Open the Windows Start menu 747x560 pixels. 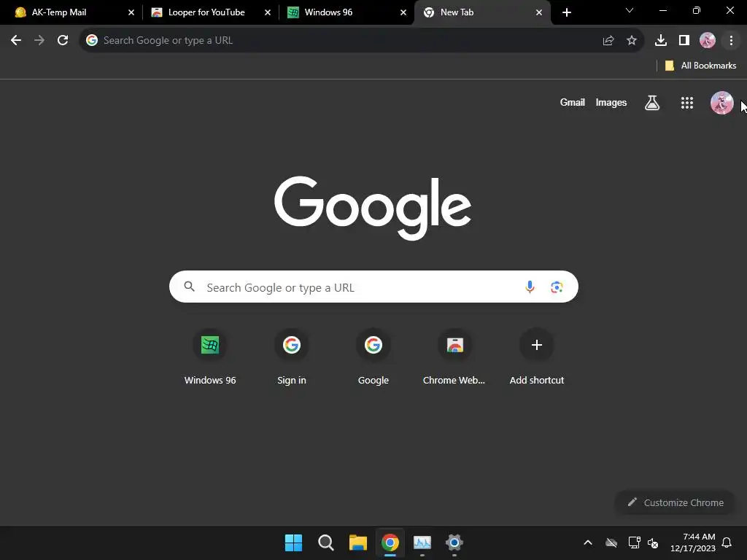[x=293, y=542]
